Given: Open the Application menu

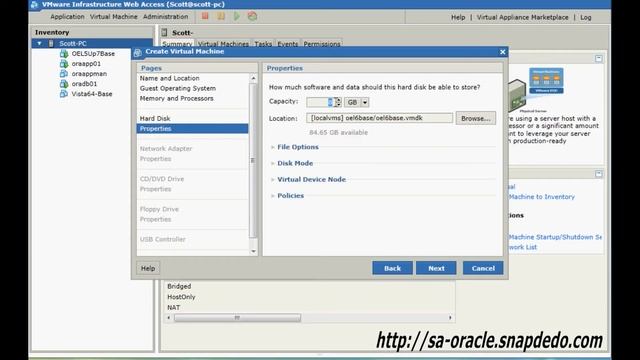Looking at the screenshot, I should (x=67, y=17).
